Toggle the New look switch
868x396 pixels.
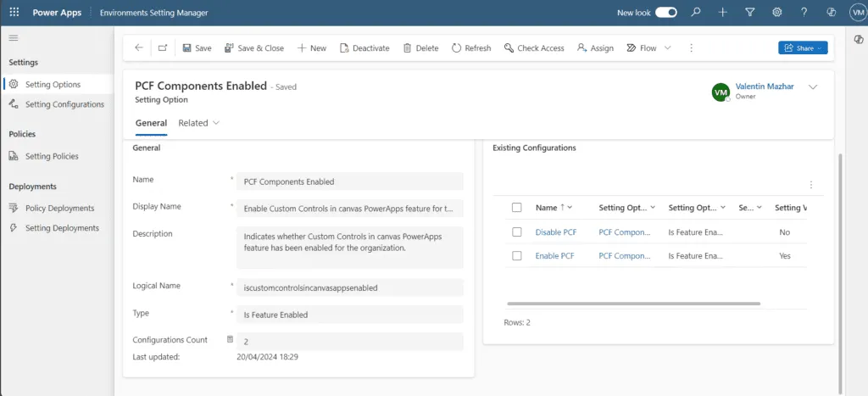point(666,12)
